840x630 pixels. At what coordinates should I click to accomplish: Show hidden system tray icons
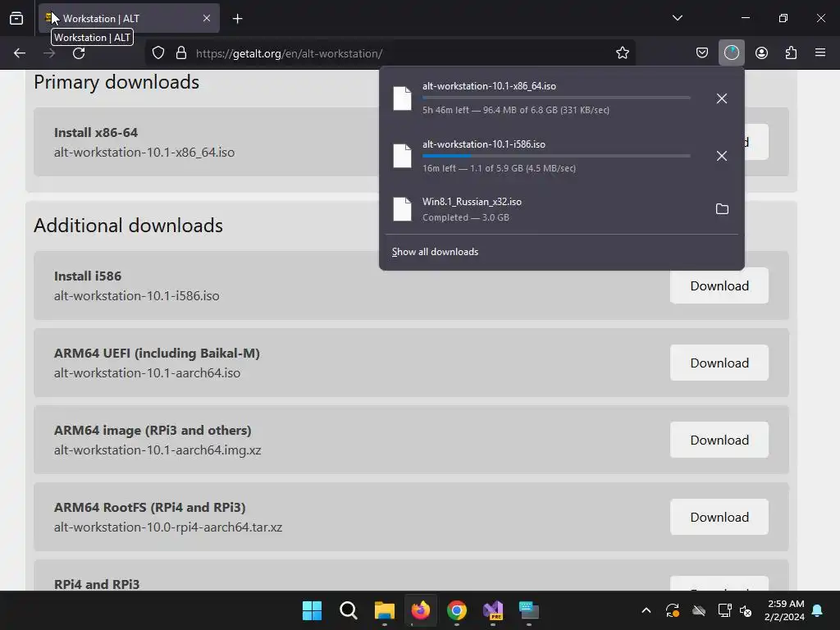coord(646,610)
